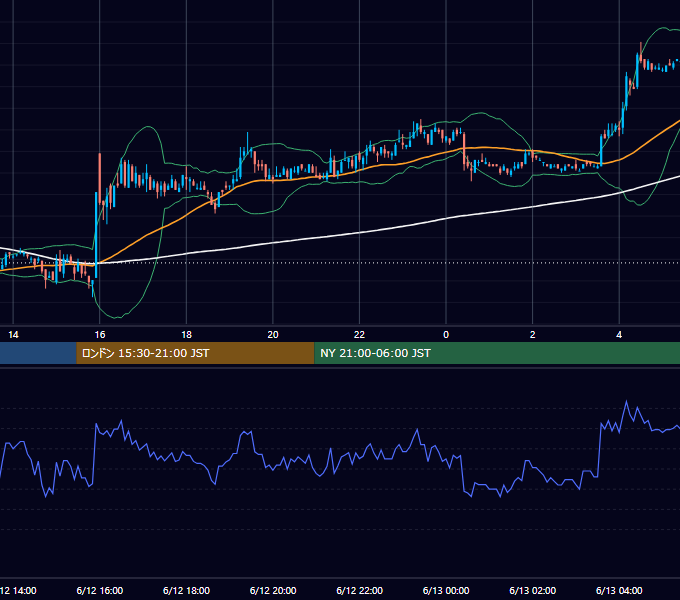680x600 pixels.
Task: Select the London 15:30-21:00 JST session bar
Action: [195, 353]
